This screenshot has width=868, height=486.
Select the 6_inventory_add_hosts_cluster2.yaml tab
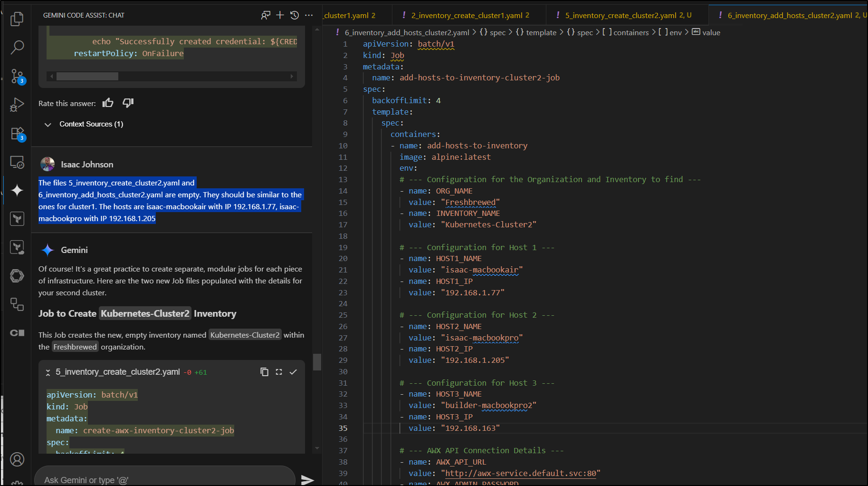coord(789,15)
